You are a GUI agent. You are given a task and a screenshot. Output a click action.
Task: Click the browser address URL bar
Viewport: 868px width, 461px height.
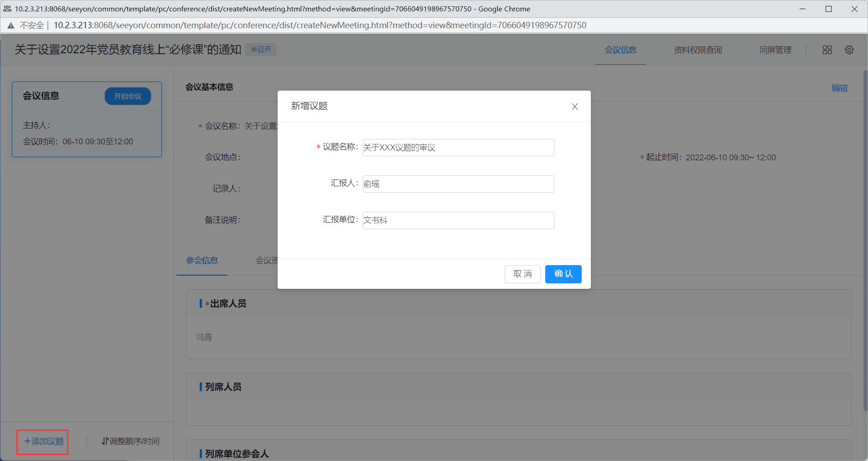tap(320, 26)
